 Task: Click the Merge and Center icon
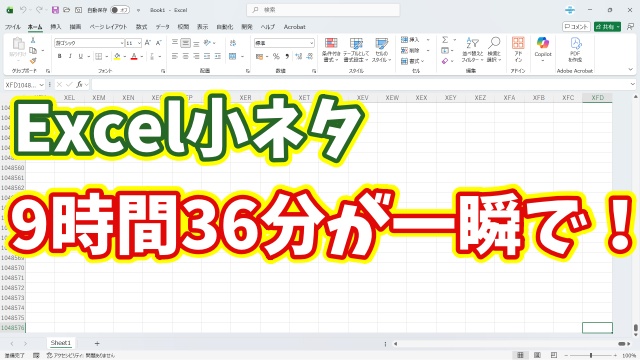(x=233, y=56)
